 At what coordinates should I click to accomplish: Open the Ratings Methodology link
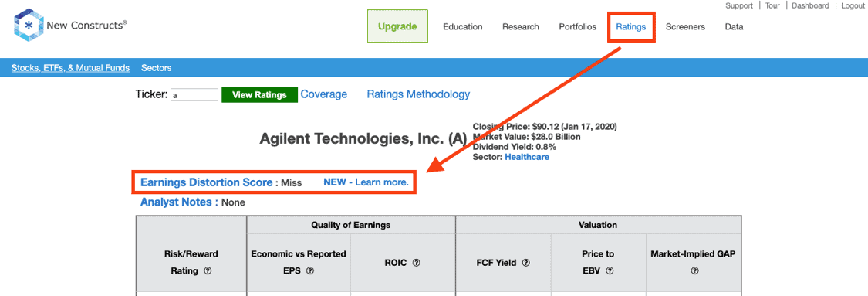(418, 94)
